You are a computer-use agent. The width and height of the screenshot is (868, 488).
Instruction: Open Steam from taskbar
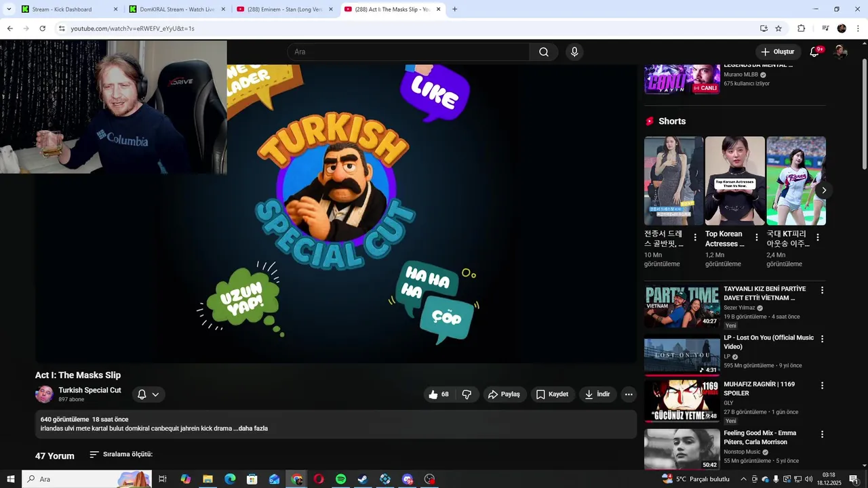(x=363, y=479)
